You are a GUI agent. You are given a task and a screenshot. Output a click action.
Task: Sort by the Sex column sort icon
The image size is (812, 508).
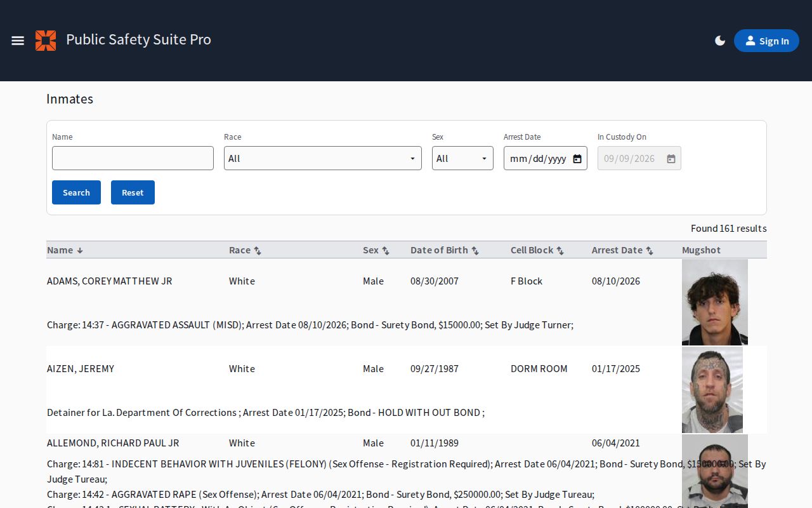tap(386, 251)
